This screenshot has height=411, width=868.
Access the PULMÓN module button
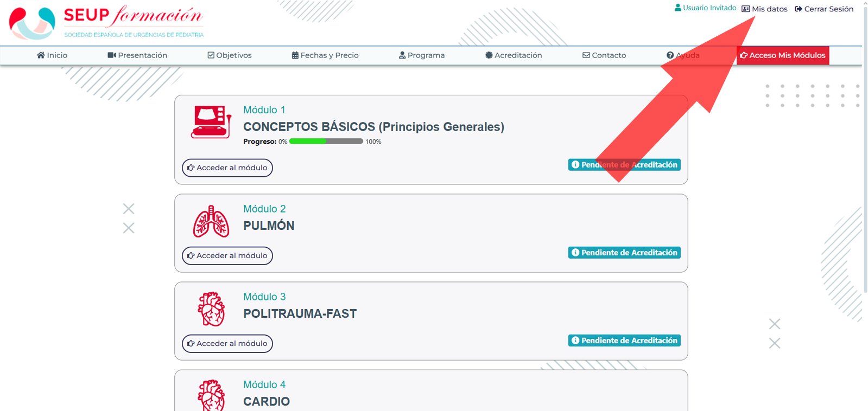(x=227, y=255)
